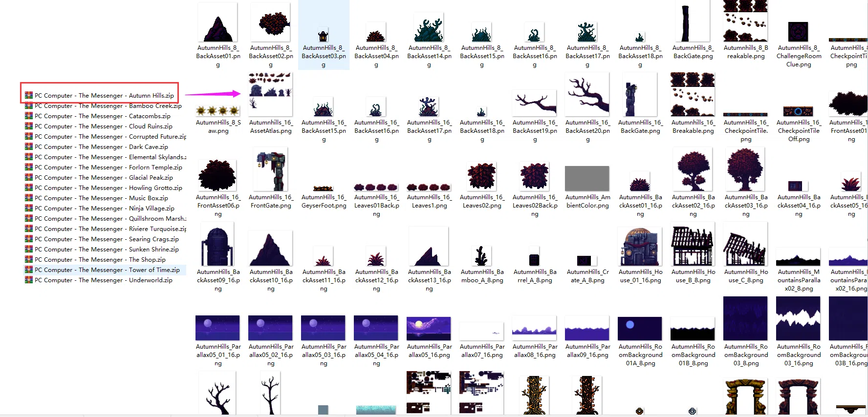Select the Quillshroom Marsh zip archive
The height and width of the screenshot is (417, 868).
pos(106,219)
